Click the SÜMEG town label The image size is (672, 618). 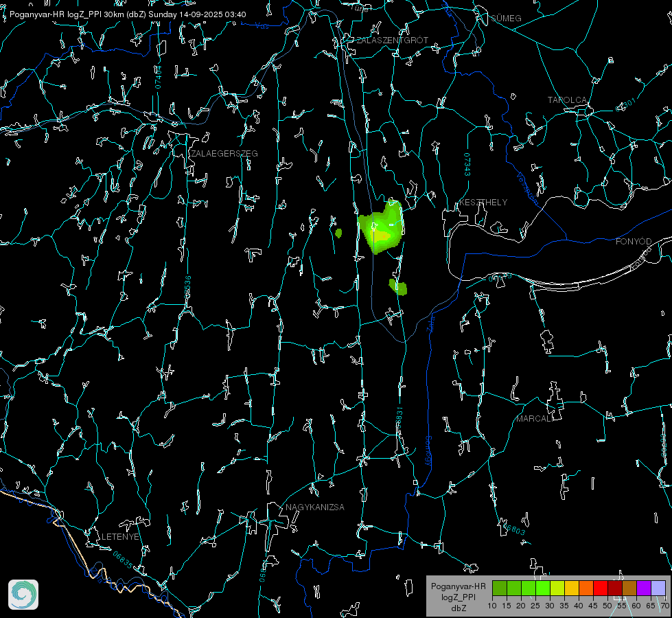point(506,19)
